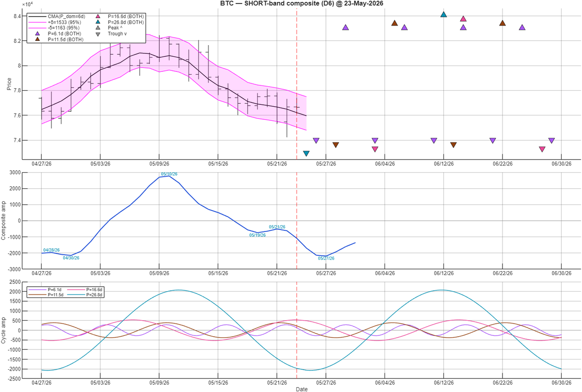
Task: Select the P=16.6d (BOTH) legend entry
Action: point(119,16)
